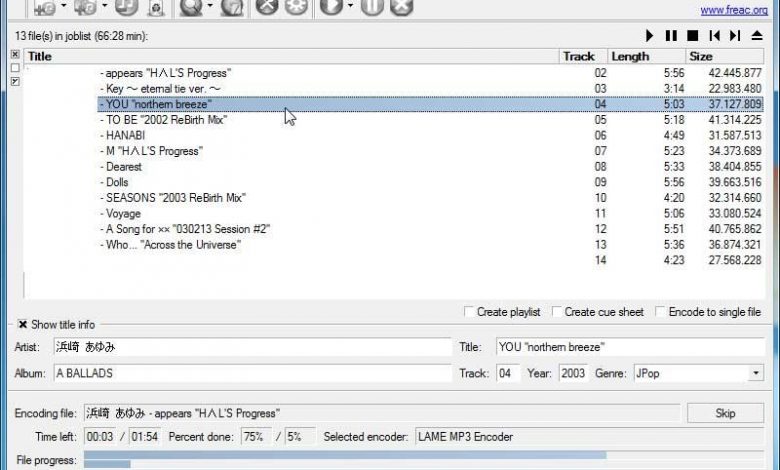Select the YOU "northern breeze" row

coord(430,104)
